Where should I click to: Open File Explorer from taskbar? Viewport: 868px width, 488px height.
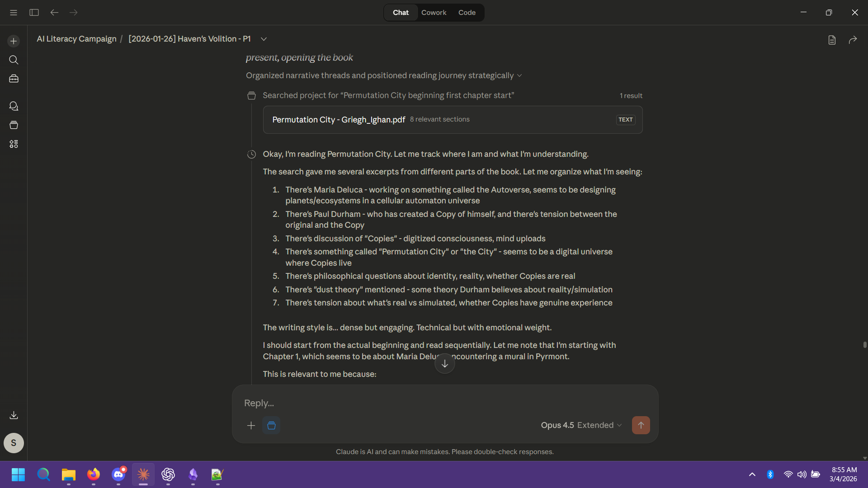pyautogui.click(x=69, y=474)
